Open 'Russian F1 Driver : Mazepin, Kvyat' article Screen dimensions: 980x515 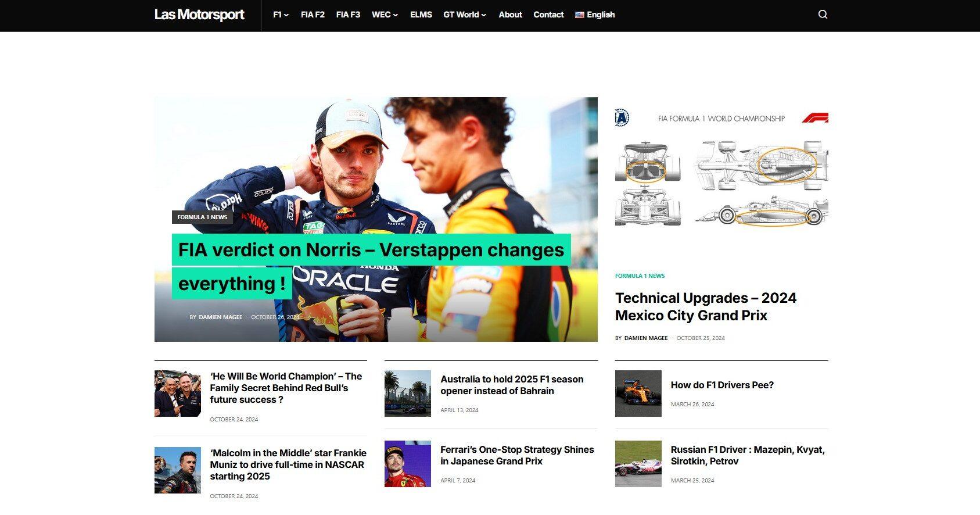pos(748,456)
